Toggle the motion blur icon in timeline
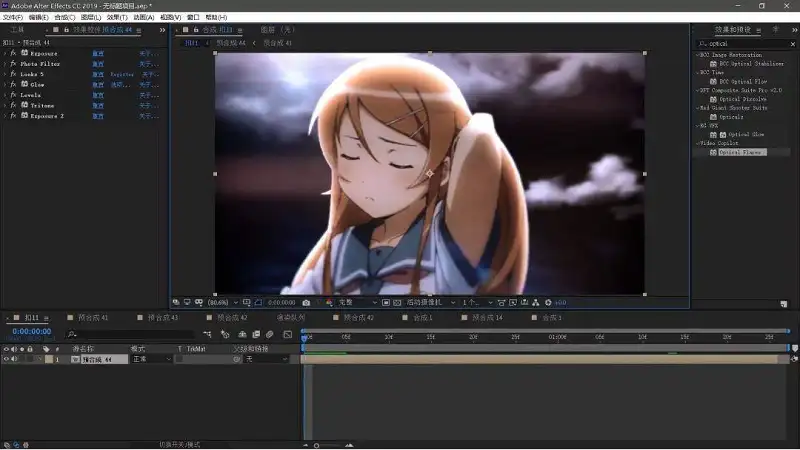 (269, 334)
